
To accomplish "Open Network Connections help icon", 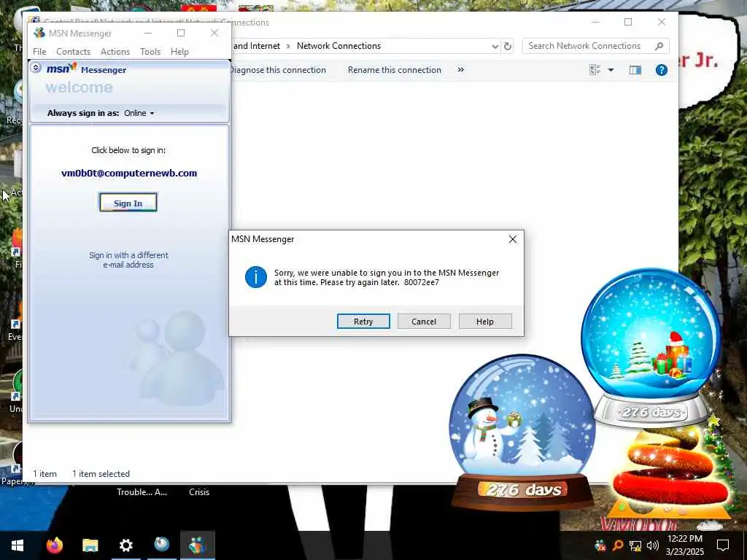I will pyautogui.click(x=661, y=70).
